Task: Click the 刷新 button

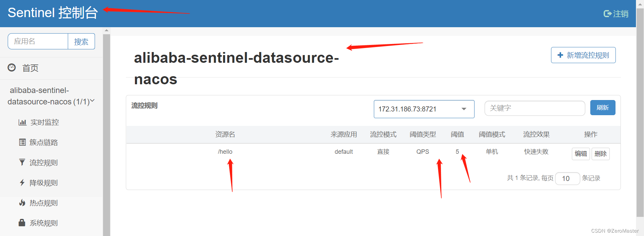Action: (603, 107)
